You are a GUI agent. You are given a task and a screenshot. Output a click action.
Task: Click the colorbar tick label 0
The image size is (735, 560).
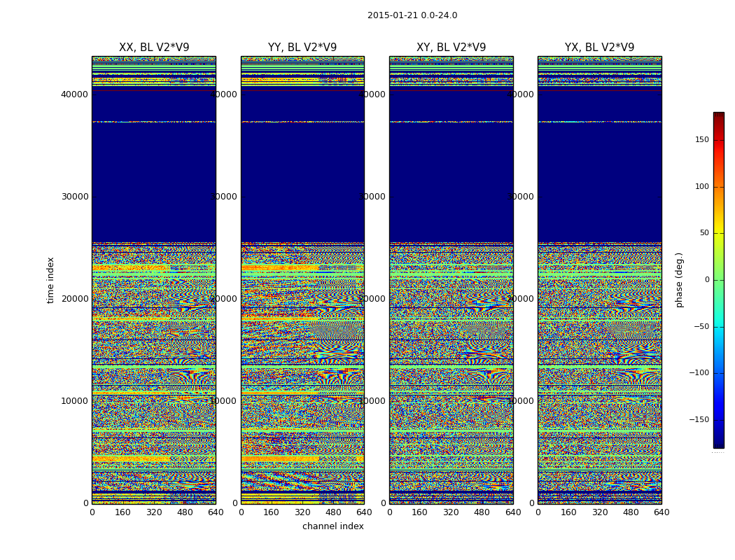[x=706, y=280]
